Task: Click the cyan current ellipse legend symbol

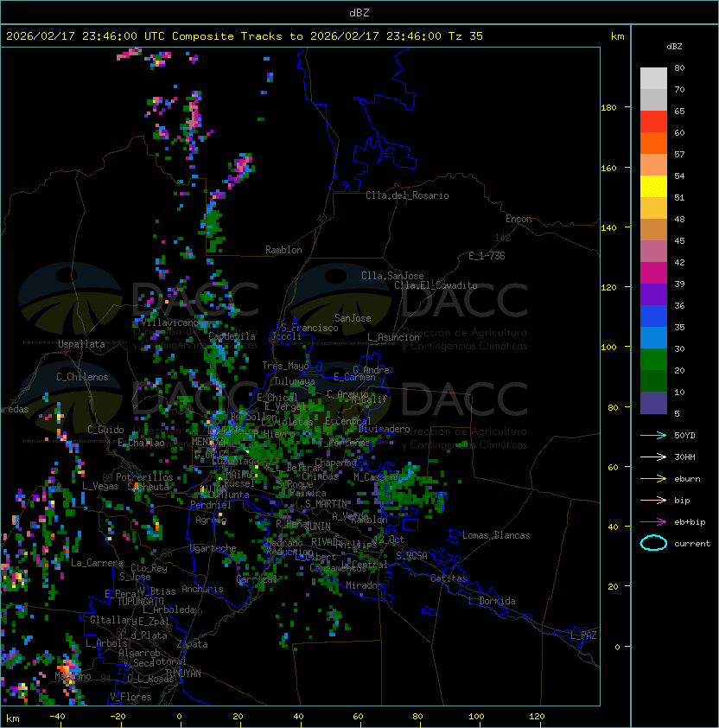Action: pos(653,543)
